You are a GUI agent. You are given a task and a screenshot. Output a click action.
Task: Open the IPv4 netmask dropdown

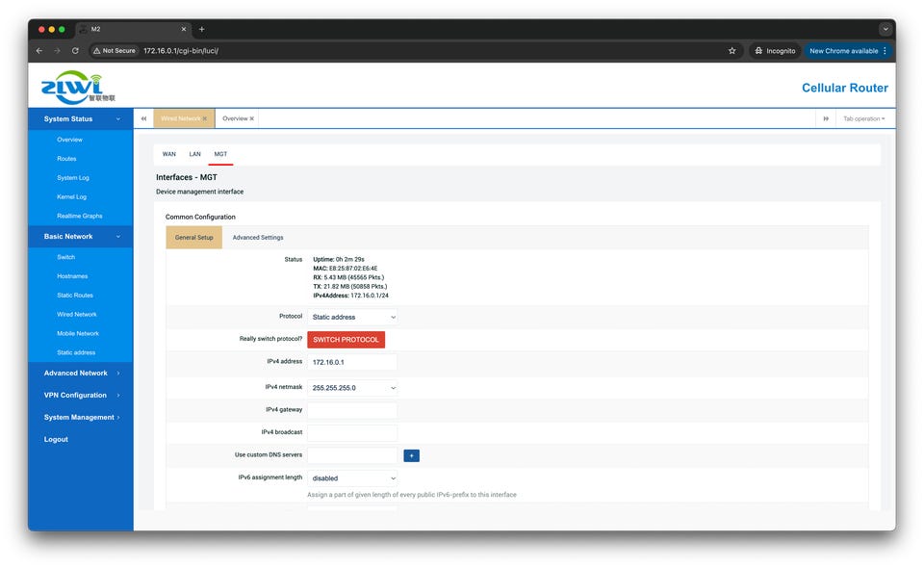352,388
